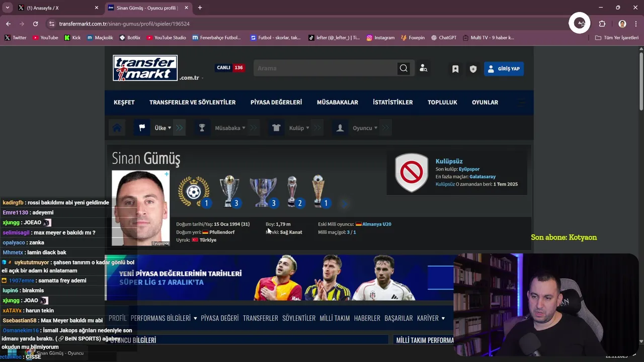Click the search magnifier icon
This screenshot has width=644, height=362.
[x=404, y=68]
